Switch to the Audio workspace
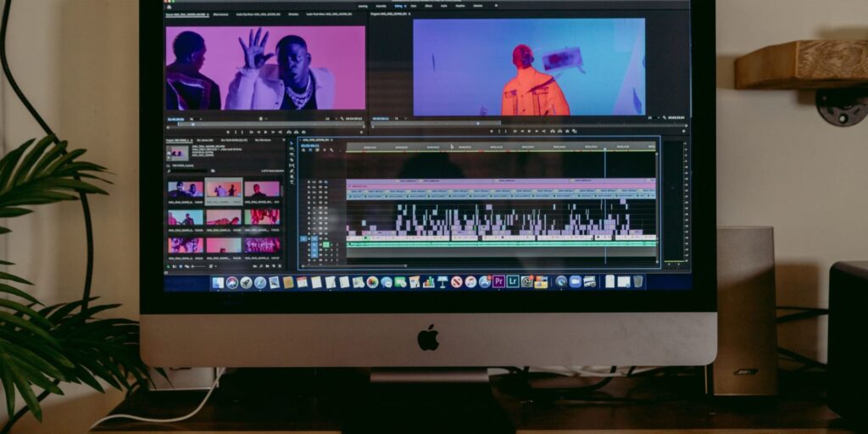This screenshot has height=434, width=868. click(x=444, y=6)
